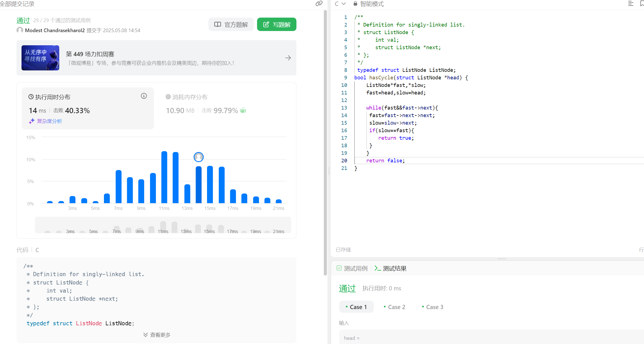Select Case 1 test case
Screen dimensions: 644x344
click(356, 307)
